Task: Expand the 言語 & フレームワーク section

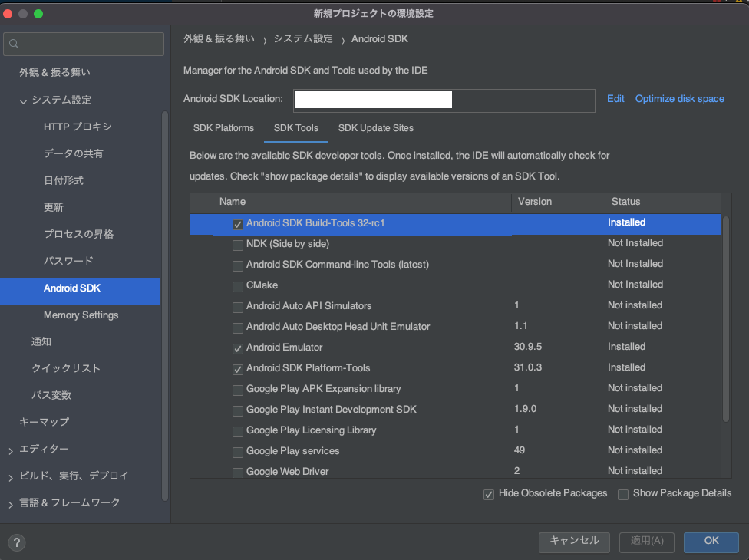Action: tap(11, 504)
